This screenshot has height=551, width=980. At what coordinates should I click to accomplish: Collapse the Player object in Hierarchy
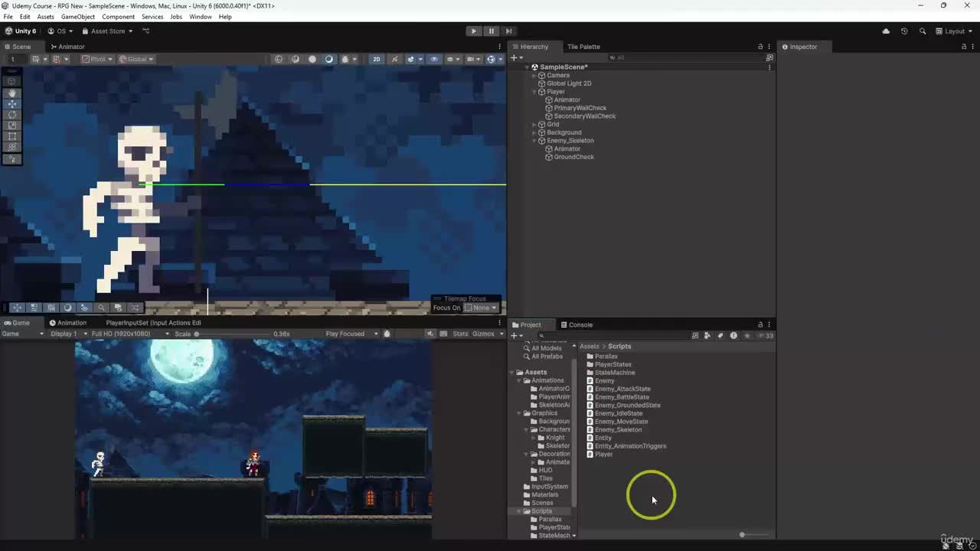point(534,92)
